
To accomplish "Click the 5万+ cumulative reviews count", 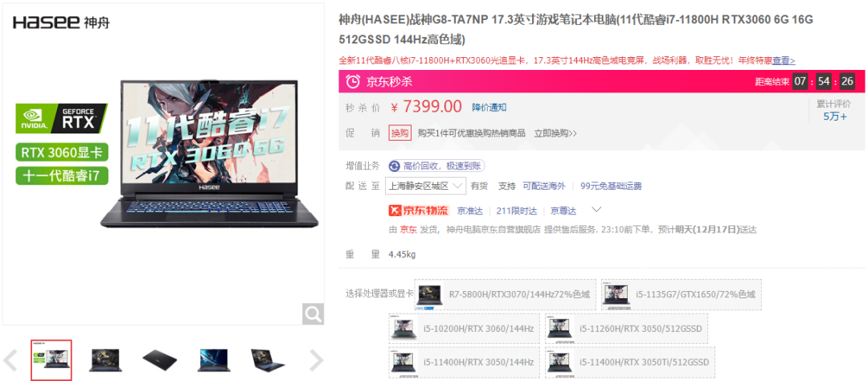I will click(835, 117).
